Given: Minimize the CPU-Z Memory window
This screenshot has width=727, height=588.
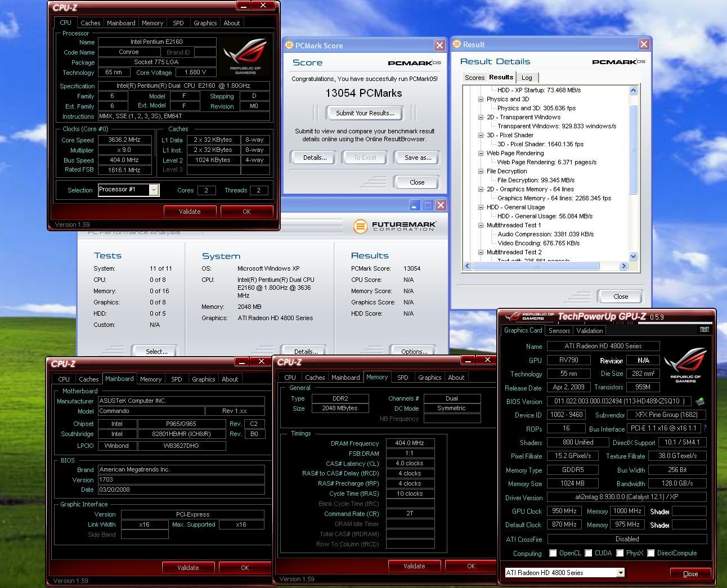Looking at the screenshot, I should [x=468, y=360].
